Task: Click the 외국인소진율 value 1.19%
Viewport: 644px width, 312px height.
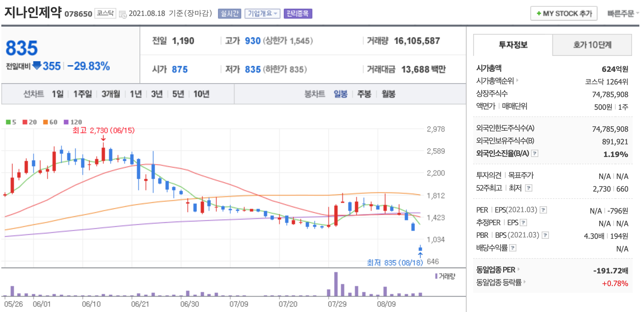Action: (616, 154)
